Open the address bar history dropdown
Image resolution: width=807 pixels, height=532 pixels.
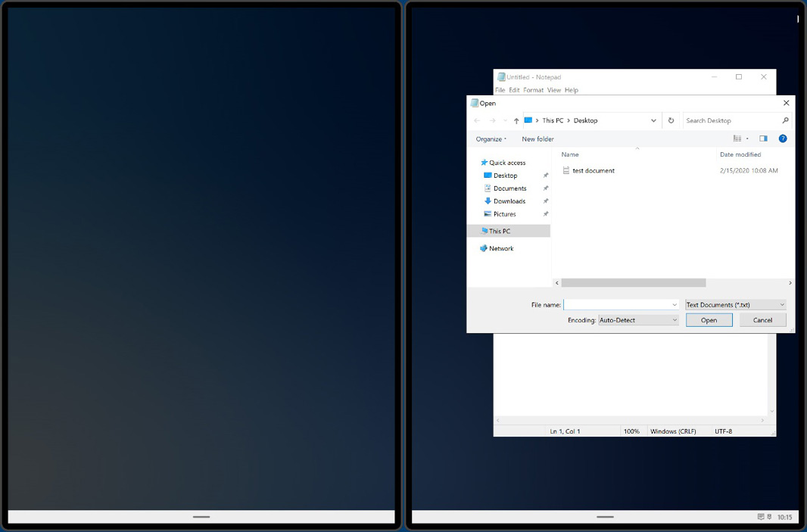click(653, 120)
